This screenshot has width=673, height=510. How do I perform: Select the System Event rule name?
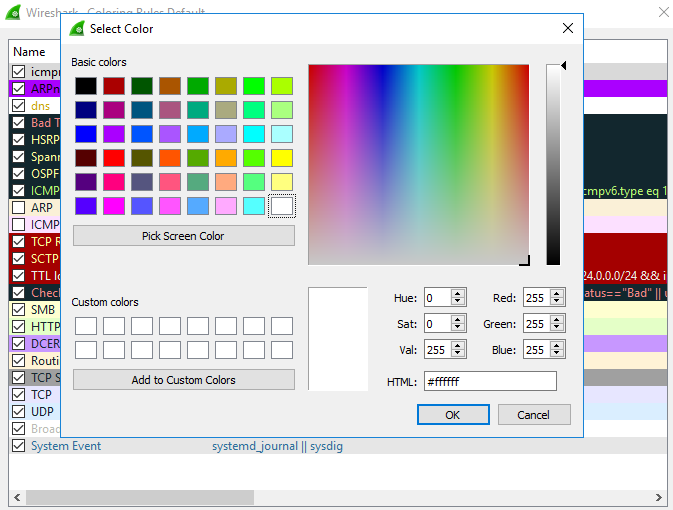click(x=66, y=446)
